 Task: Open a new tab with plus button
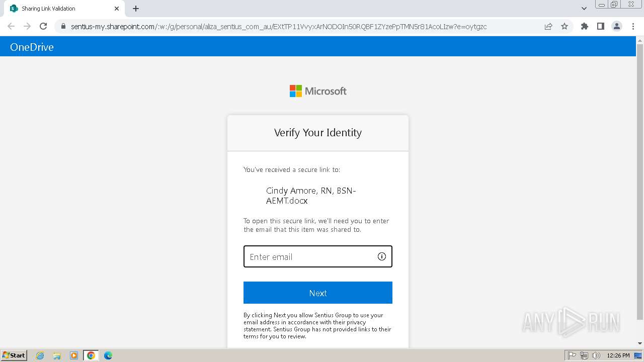(x=136, y=9)
